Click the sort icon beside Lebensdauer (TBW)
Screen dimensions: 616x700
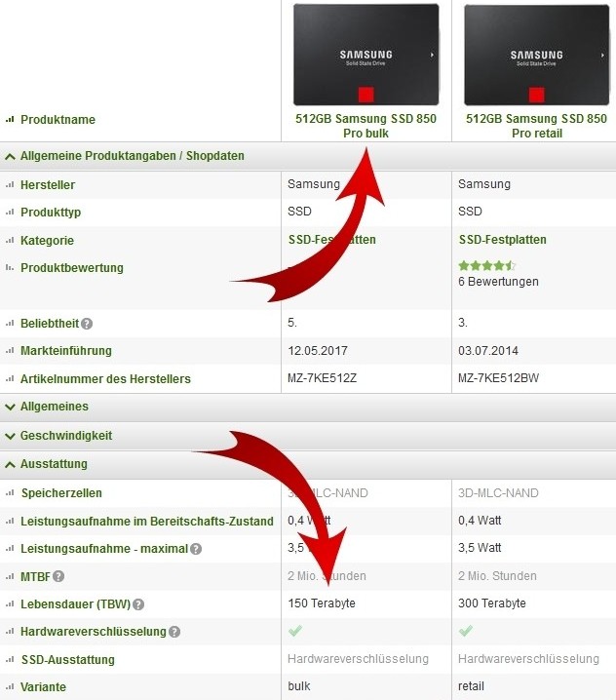(x=10, y=604)
